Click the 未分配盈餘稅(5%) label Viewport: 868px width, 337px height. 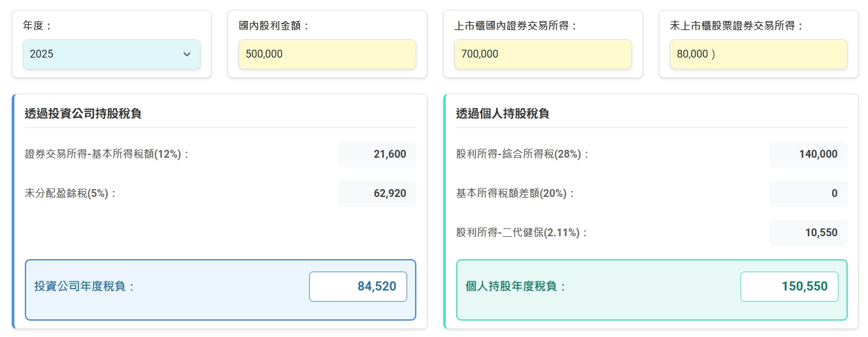(71, 194)
